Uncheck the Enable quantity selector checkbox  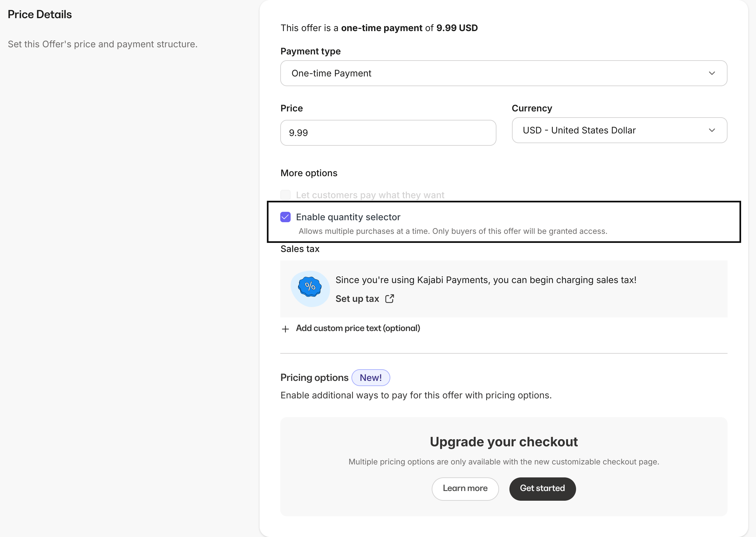click(x=285, y=217)
